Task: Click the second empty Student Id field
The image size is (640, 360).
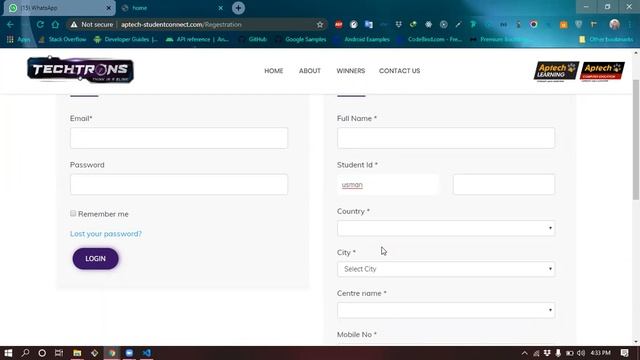Action: [504, 184]
